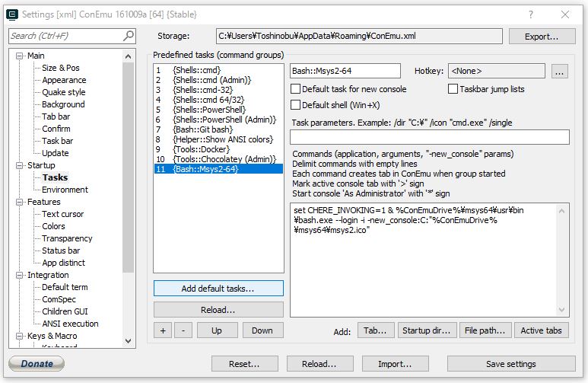Select task {Shells::cmd 64/32}
The width and height of the screenshot is (588, 383).
click(218, 100)
